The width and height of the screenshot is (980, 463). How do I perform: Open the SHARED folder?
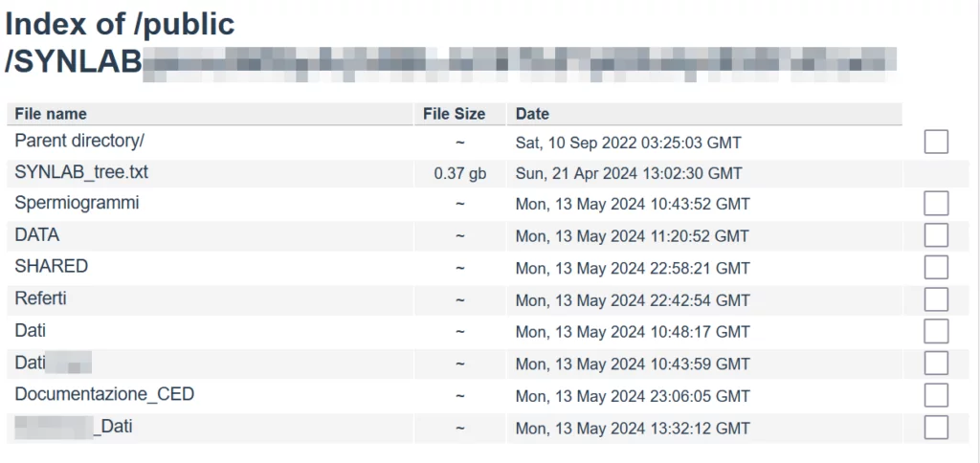point(52,267)
